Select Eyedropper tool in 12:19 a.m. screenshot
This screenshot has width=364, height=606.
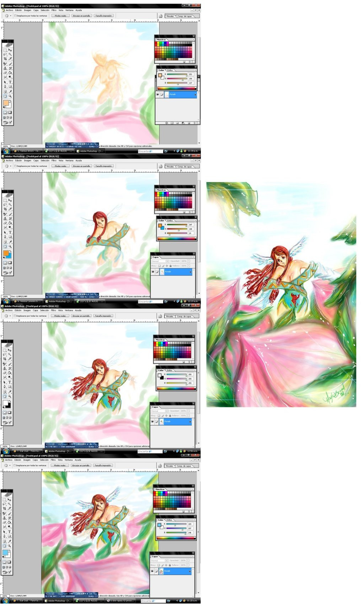pyautogui.click(x=10, y=242)
